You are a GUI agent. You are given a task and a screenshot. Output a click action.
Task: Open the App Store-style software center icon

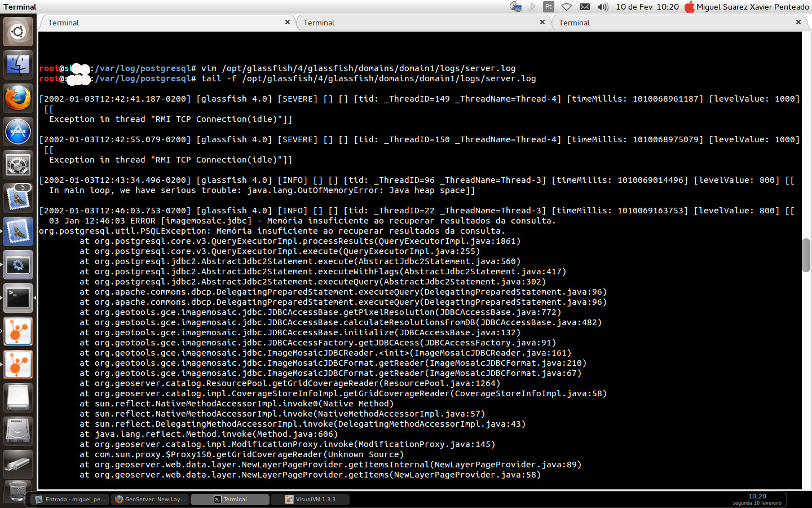(18, 132)
